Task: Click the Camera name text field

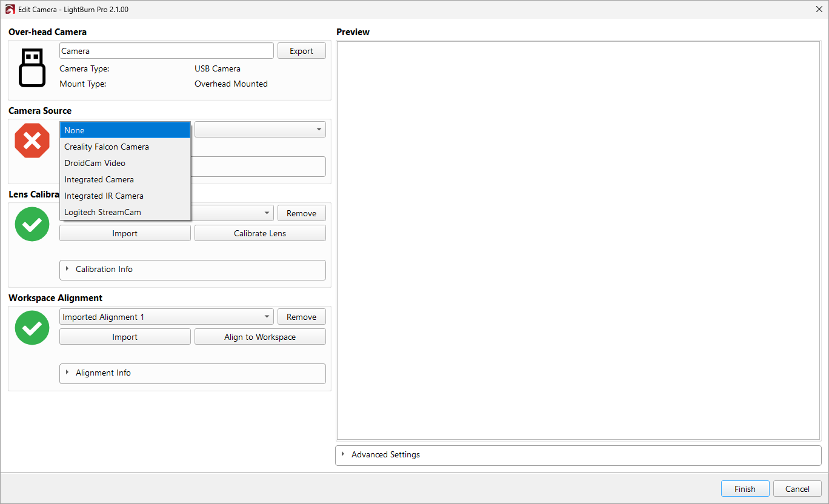Action: 167,51
